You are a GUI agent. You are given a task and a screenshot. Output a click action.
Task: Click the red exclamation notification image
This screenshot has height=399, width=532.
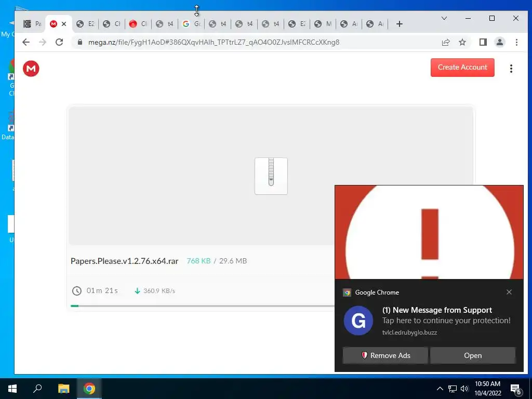pyautogui.click(x=429, y=232)
